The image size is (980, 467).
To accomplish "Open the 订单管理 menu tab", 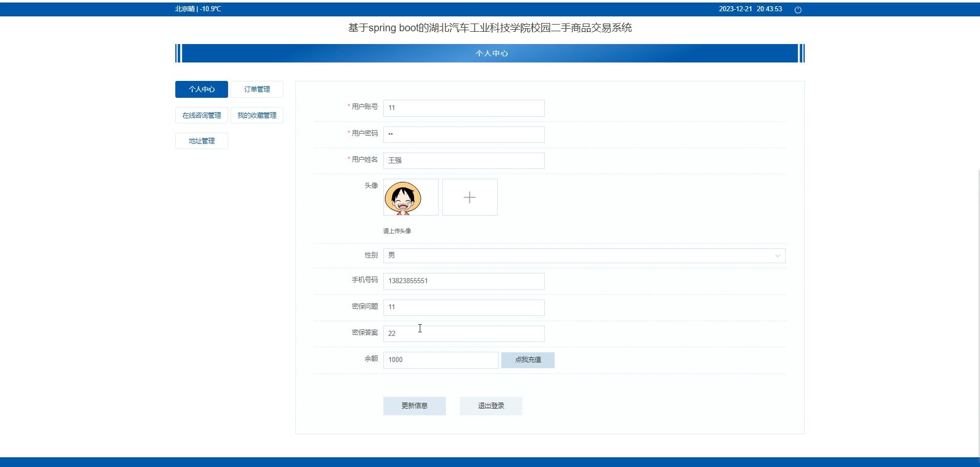I will point(257,89).
